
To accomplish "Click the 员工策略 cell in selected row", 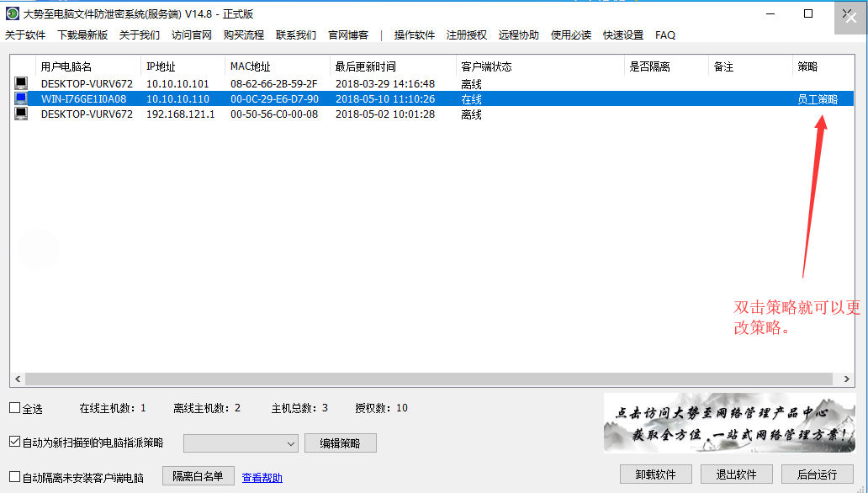I will click(817, 99).
